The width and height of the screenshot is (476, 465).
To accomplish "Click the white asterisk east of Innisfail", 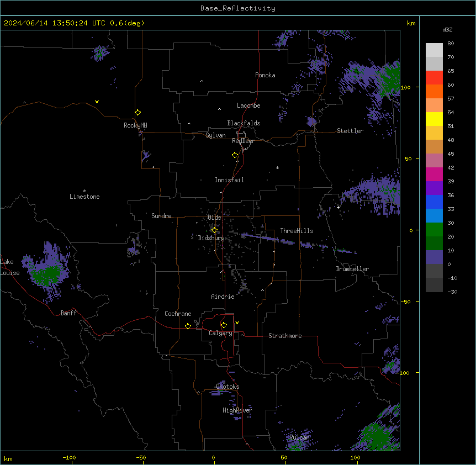I will click(277, 168).
